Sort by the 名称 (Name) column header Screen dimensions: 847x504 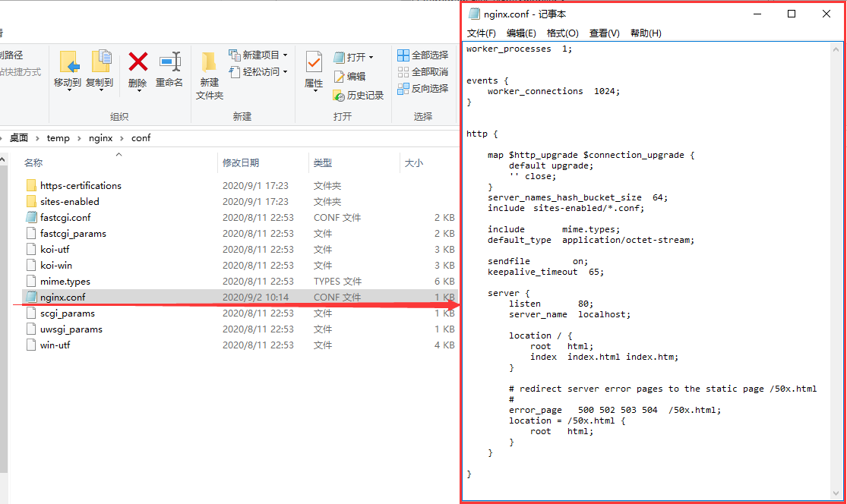(x=33, y=163)
